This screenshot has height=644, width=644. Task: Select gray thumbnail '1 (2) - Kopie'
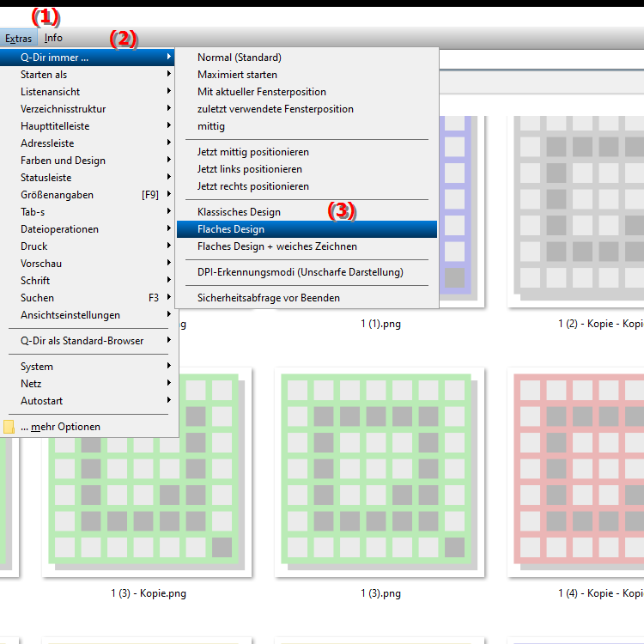[576, 211]
